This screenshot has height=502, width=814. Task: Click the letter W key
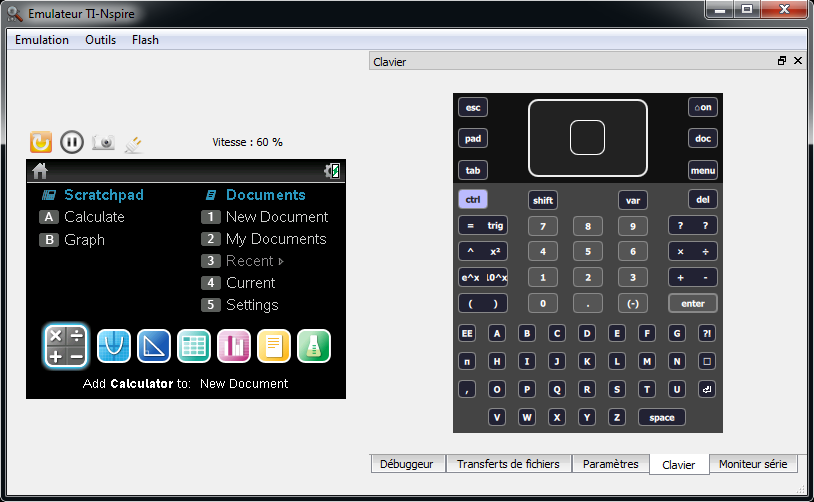click(x=527, y=417)
